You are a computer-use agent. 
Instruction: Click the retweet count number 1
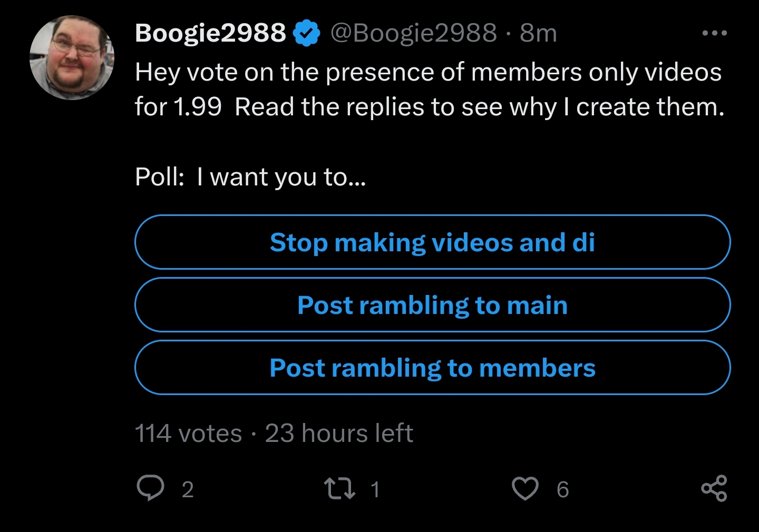pyautogui.click(x=375, y=489)
